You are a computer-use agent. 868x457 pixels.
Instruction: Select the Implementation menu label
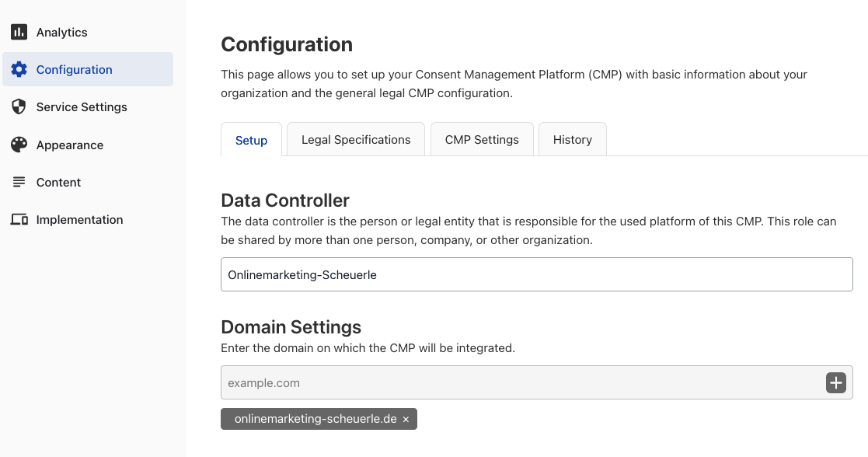(x=79, y=220)
